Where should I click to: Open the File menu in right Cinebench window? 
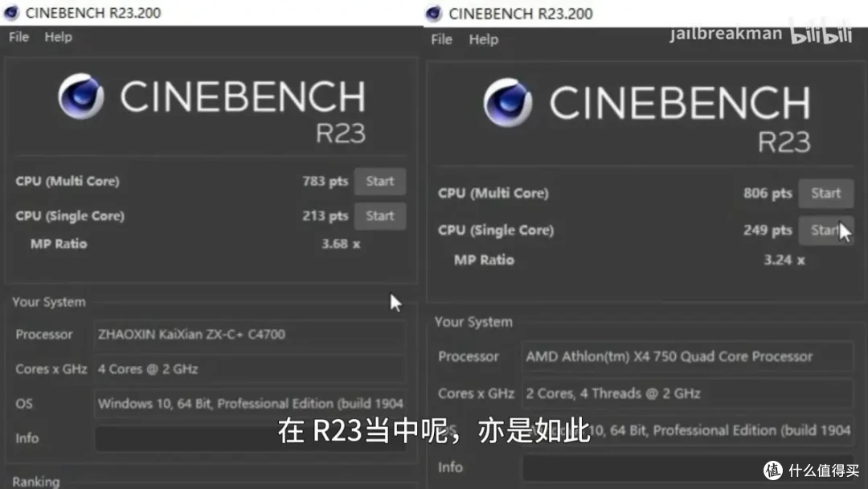point(441,39)
